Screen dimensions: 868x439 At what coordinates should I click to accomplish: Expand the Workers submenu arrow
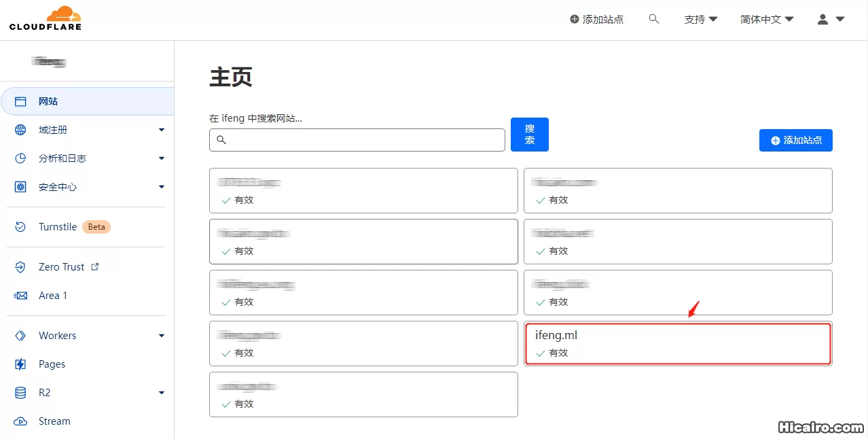[x=162, y=336]
